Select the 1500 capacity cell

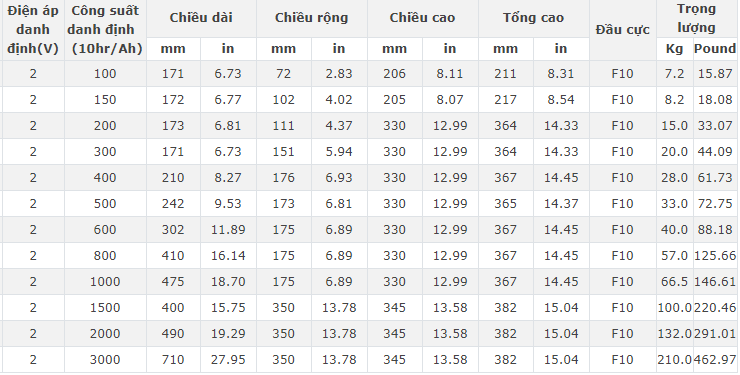coord(105,308)
